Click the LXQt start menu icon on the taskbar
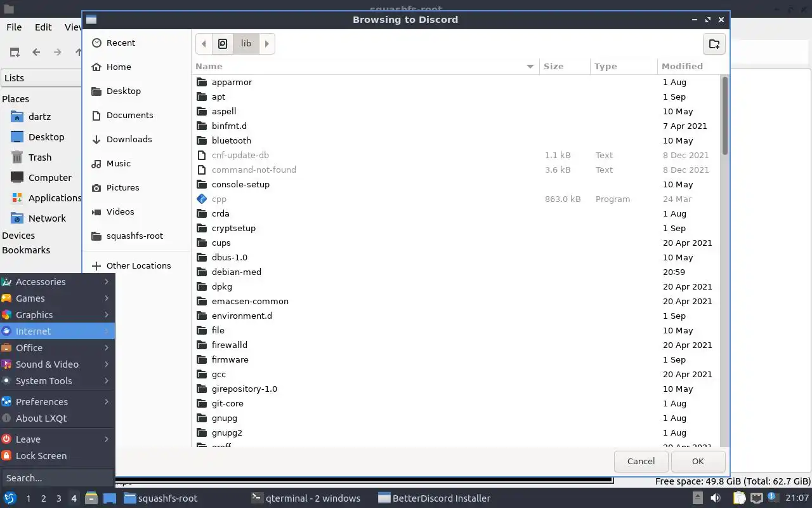This screenshot has width=812, height=508. (x=10, y=498)
